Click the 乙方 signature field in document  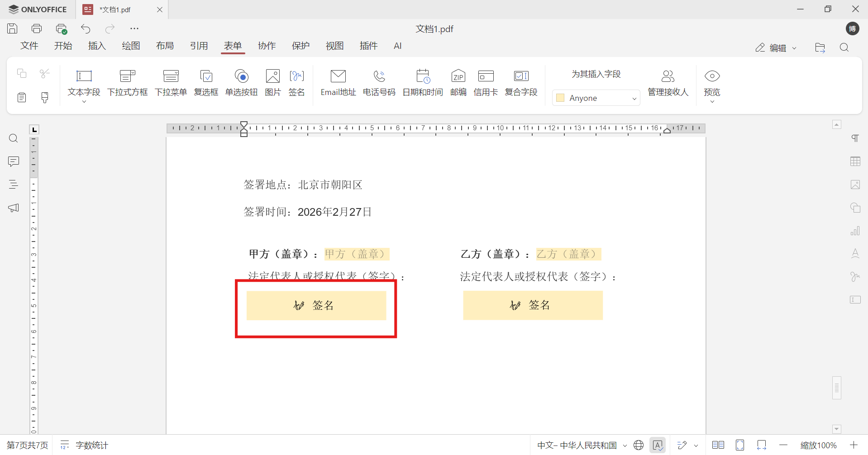pos(533,305)
